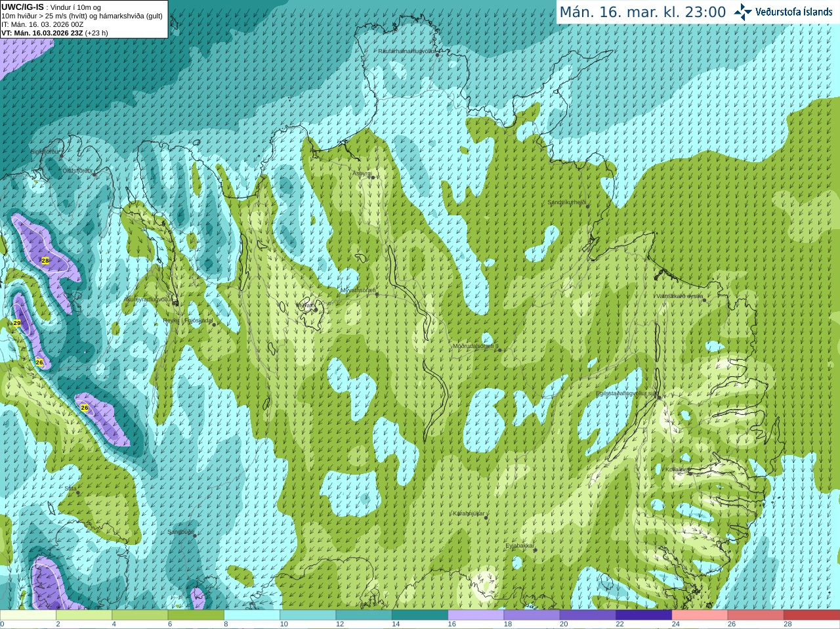Click the Eyjabakkar station dot
840x629 pixels.
535,550
